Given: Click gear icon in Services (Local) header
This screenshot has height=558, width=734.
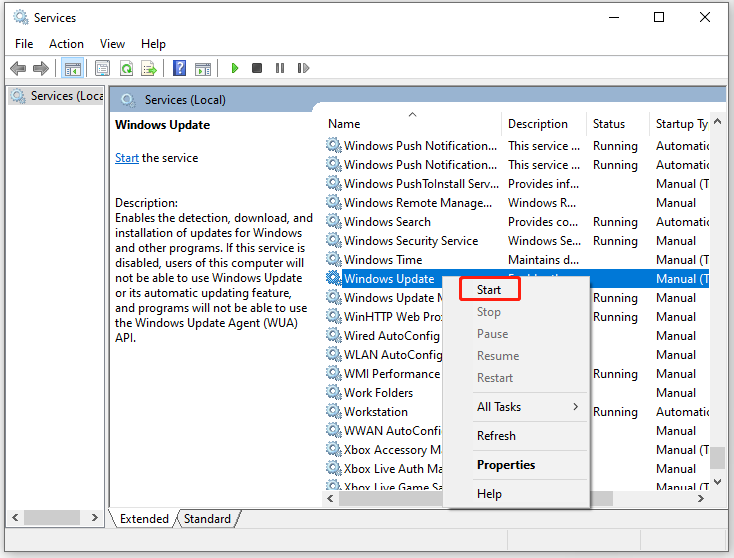Looking at the screenshot, I should click(128, 100).
